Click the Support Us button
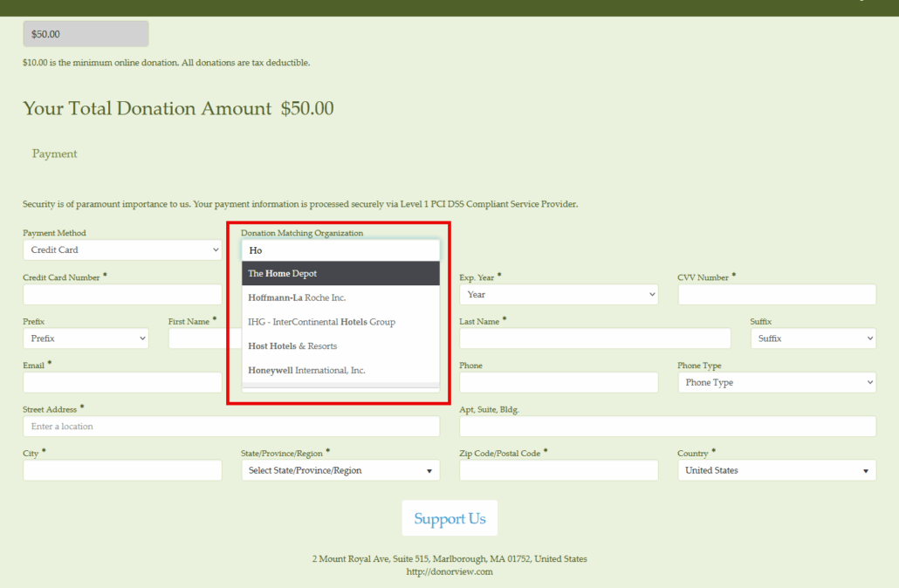 (449, 518)
